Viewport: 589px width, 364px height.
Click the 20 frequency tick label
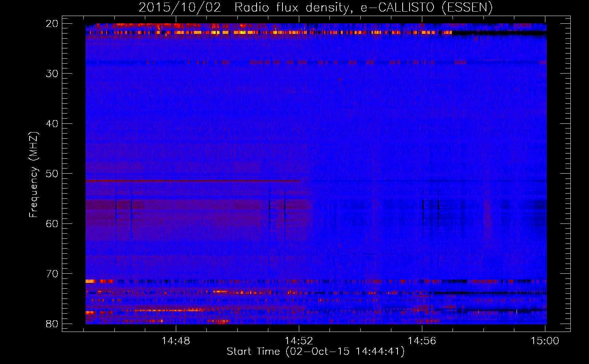coord(52,24)
